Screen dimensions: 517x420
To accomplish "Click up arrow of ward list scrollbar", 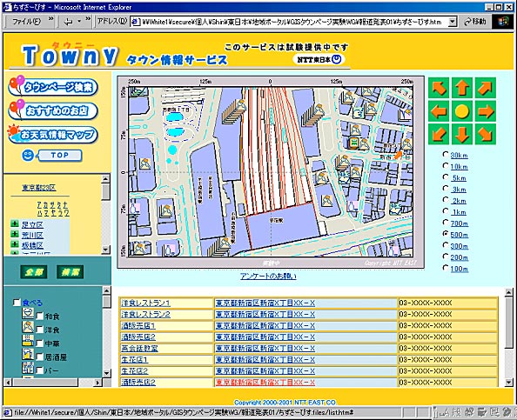I will click(105, 179).
